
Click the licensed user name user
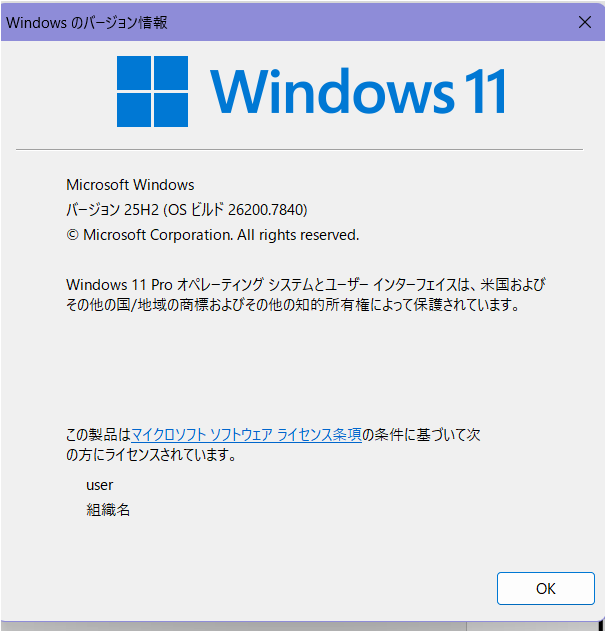[x=100, y=485]
